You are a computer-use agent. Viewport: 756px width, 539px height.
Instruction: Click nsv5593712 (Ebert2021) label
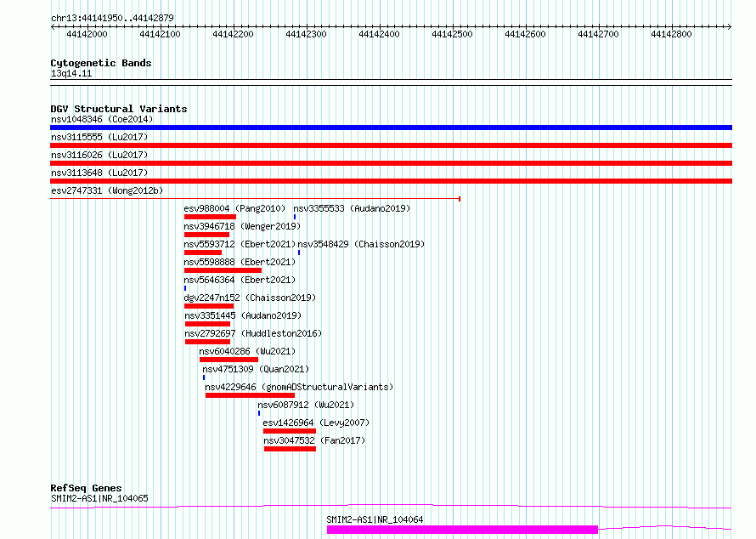[240, 244]
